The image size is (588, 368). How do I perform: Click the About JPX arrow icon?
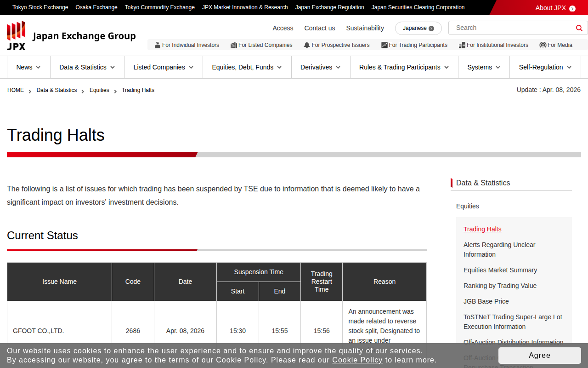click(x=572, y=8)
